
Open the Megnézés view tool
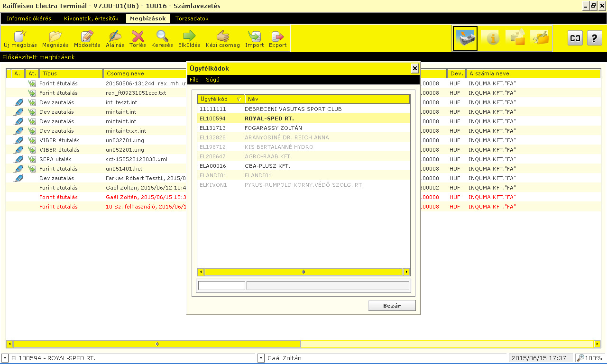coord(55,38)
